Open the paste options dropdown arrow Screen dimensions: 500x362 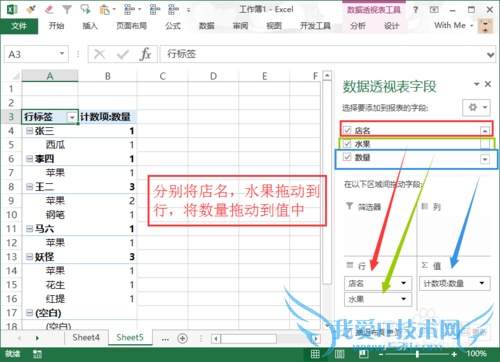pos(114,10)
